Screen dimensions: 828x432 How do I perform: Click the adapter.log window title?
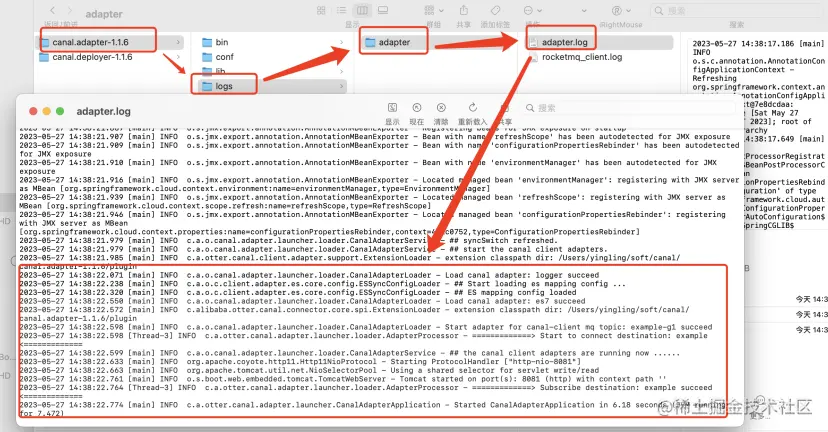point(104,111)
